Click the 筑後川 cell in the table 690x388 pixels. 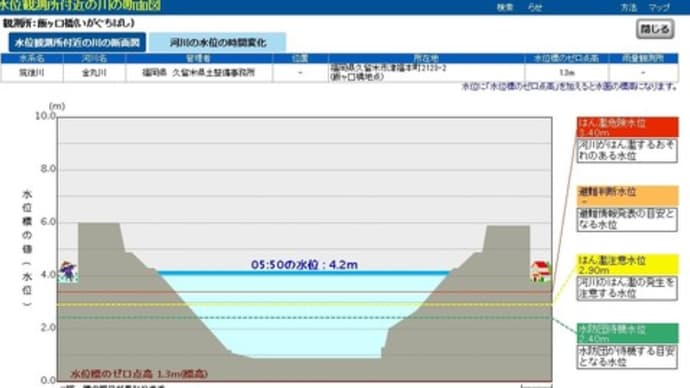32,73
